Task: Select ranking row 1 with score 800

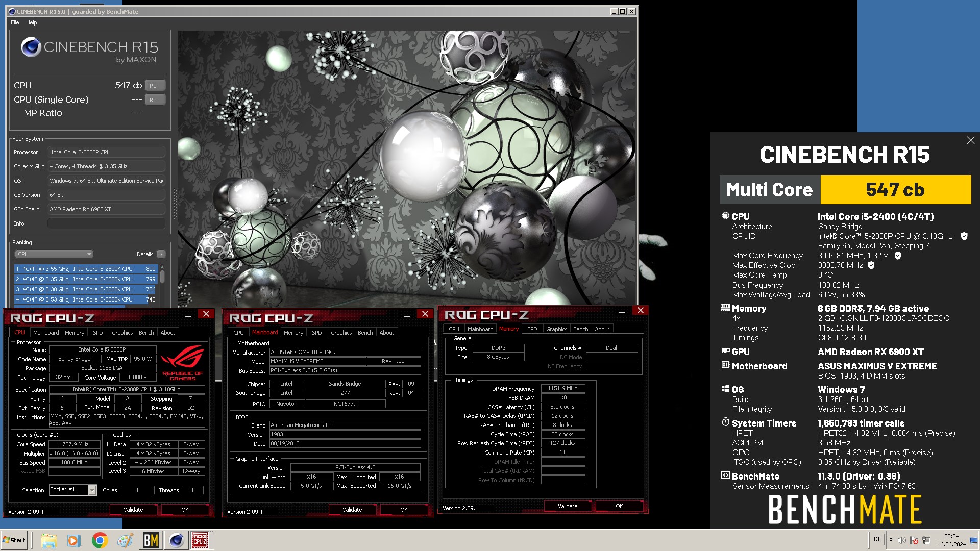Action: (x=86, y=269)
